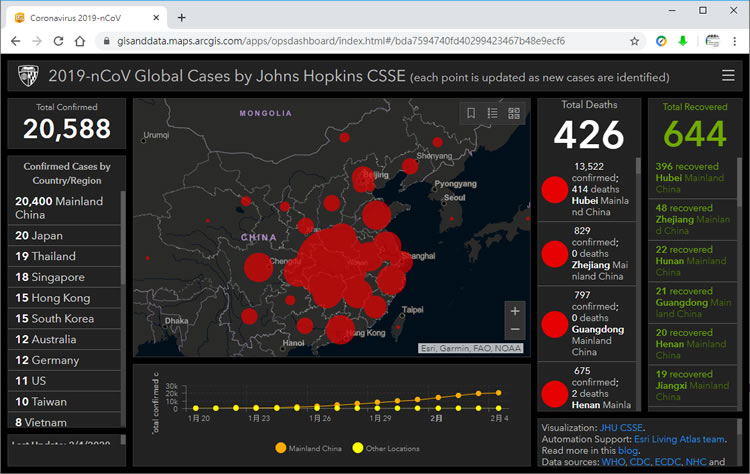This screenshot has width=750, height=474.
Task: Select the 19 Thailand row
Action: coord(64,256)
